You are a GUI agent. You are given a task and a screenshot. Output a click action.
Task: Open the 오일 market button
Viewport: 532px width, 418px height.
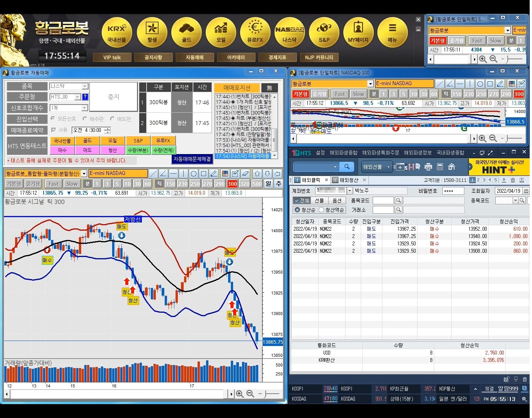(221, 32)
